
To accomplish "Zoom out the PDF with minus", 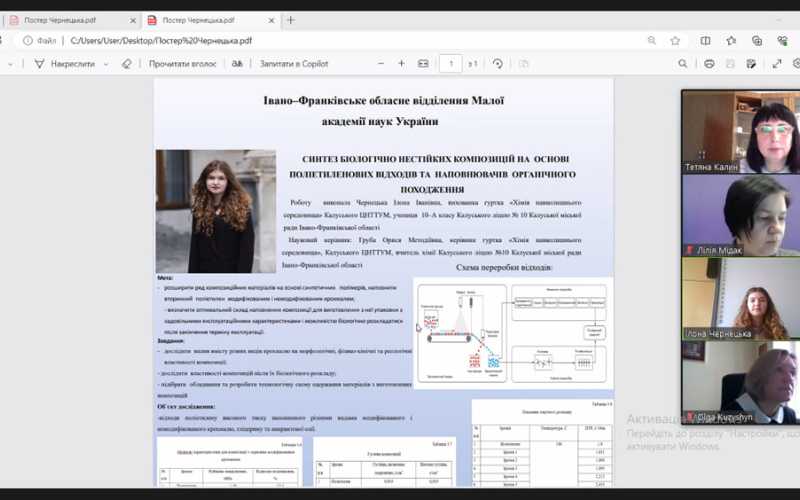I will (x=381, y=64).
